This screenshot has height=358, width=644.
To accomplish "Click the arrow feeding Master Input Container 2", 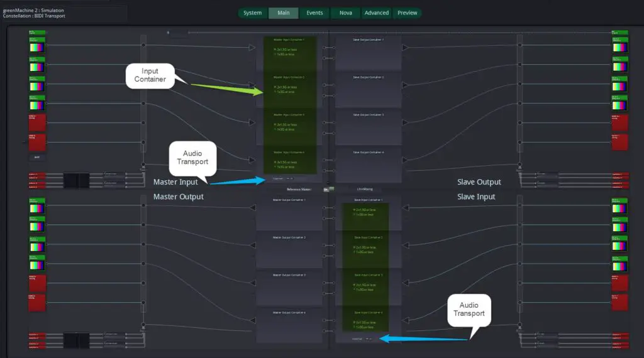I will [x=252, y=85].
